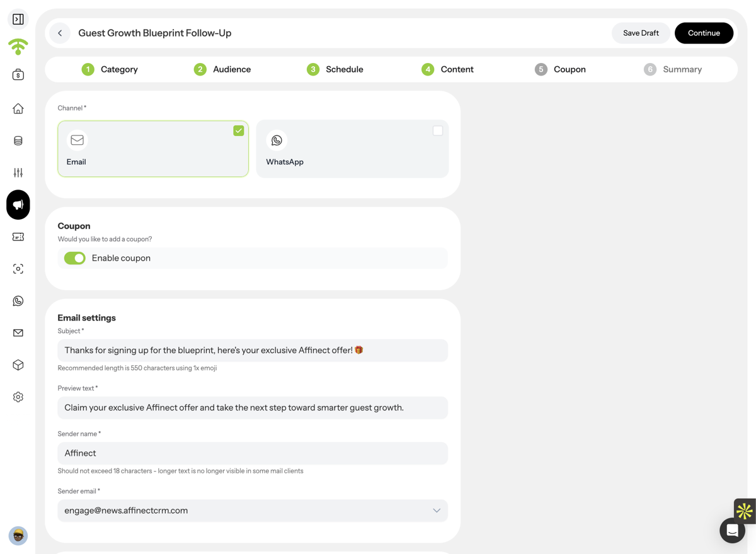Click the 'Recommended length is 550 characters' hint

[137, 368]
